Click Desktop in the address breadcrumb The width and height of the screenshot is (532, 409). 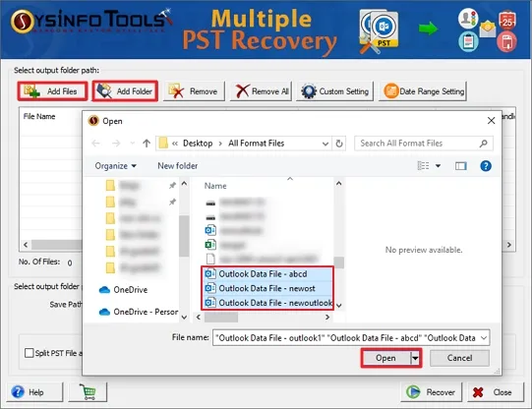[x=198, y=144]
